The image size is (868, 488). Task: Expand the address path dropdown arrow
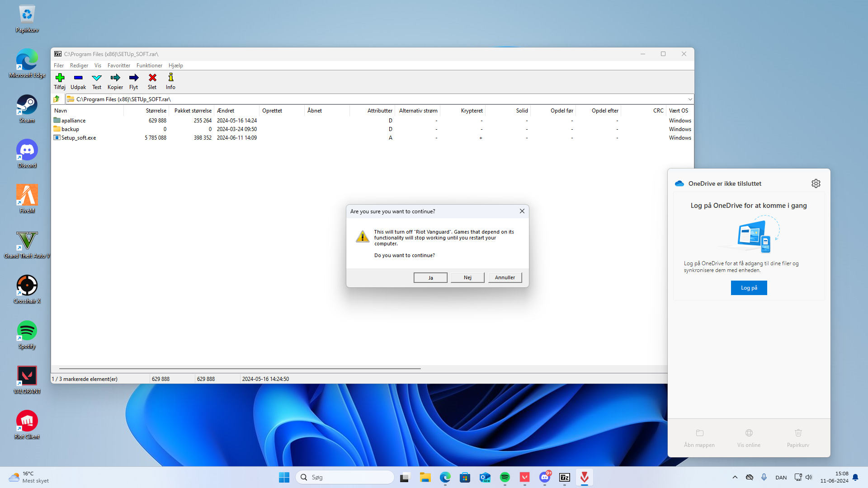[690, 99]
